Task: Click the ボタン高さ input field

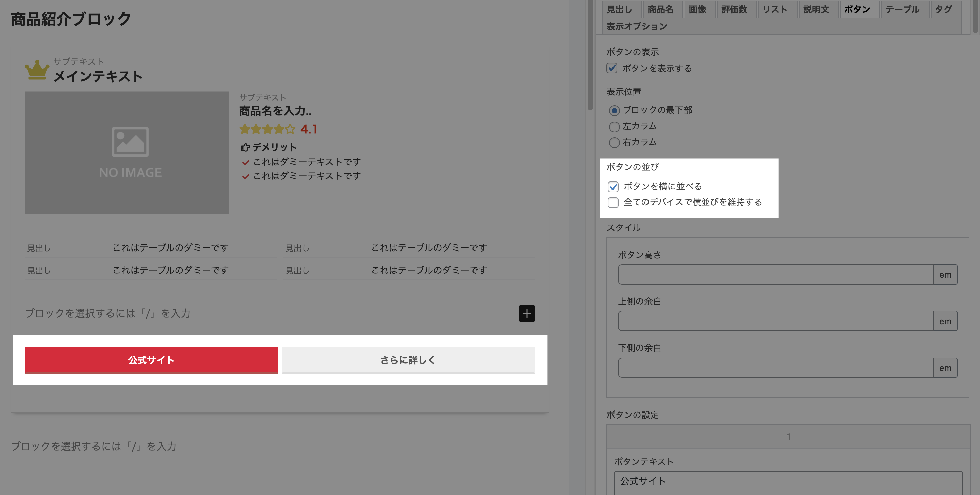Action: point(775,274)
